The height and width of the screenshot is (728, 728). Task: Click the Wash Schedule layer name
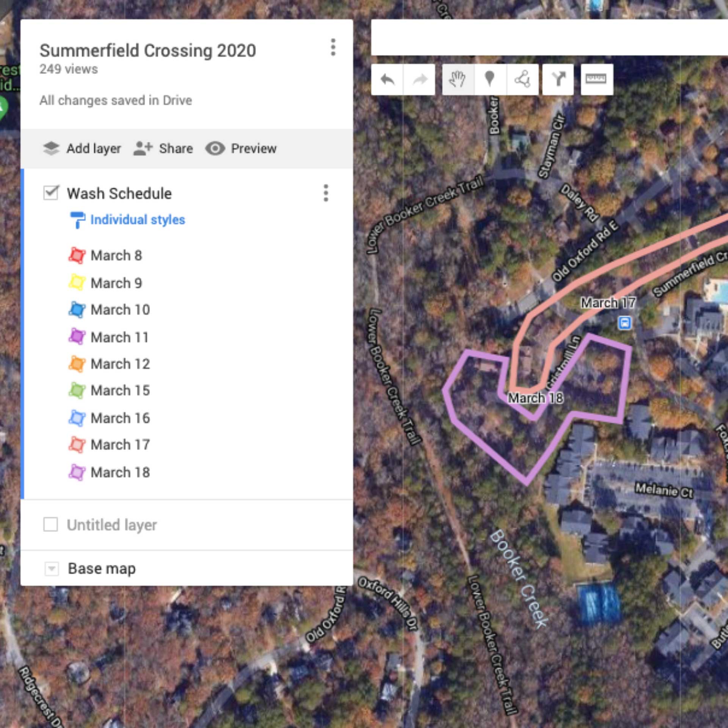tap(119, 193)
